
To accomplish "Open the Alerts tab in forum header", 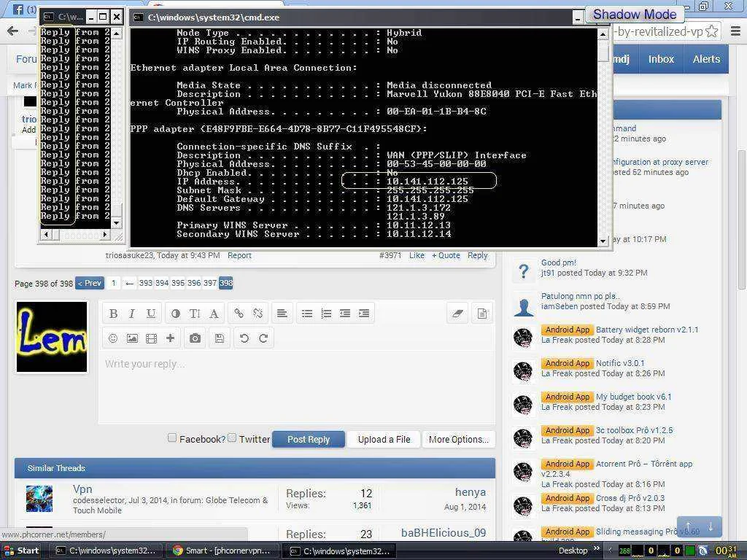I will pyautogui.click(x=706, y=60).
